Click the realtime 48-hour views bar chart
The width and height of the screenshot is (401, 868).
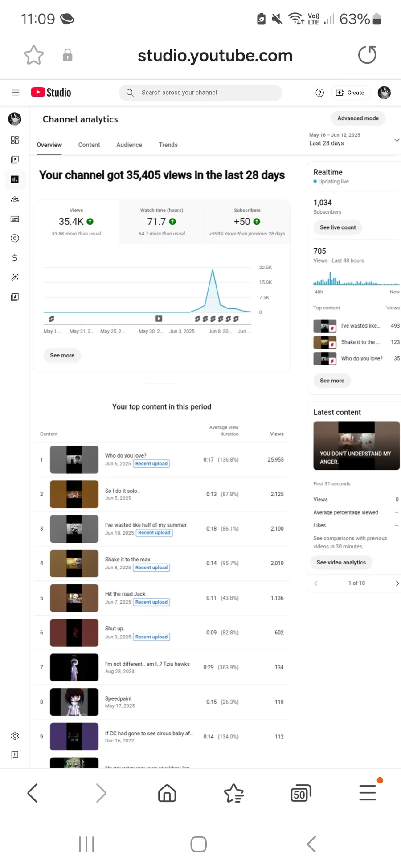[x=356, y=279]
